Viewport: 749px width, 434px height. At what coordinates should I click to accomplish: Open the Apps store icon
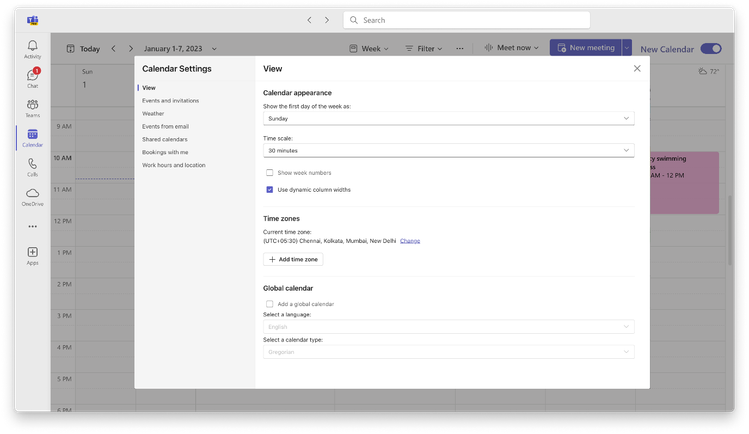(32, 256)
